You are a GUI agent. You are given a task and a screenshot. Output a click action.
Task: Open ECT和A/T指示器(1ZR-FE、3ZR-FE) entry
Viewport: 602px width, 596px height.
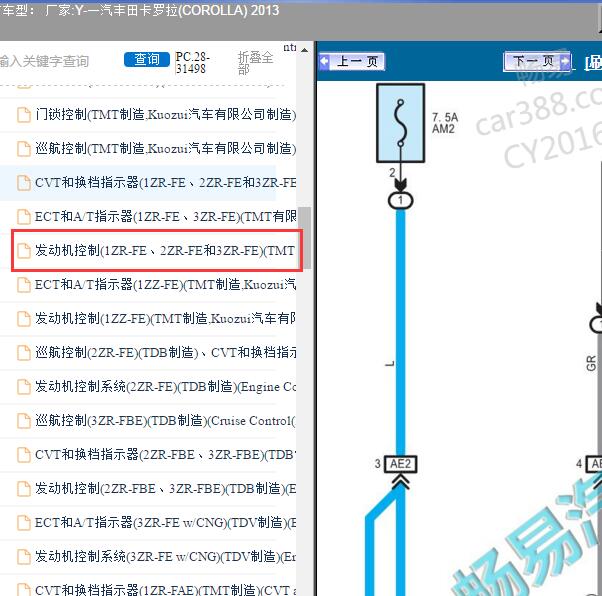coord(165,216)
